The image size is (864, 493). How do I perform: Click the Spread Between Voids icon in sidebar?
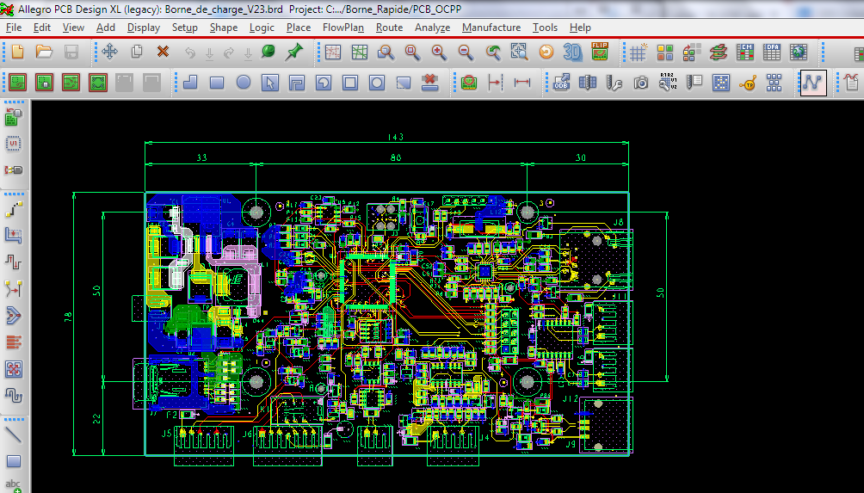coord(14,369)
